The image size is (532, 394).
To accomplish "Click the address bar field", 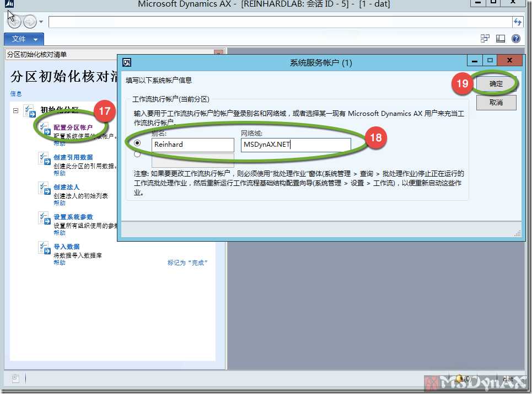I will point(280,22).
